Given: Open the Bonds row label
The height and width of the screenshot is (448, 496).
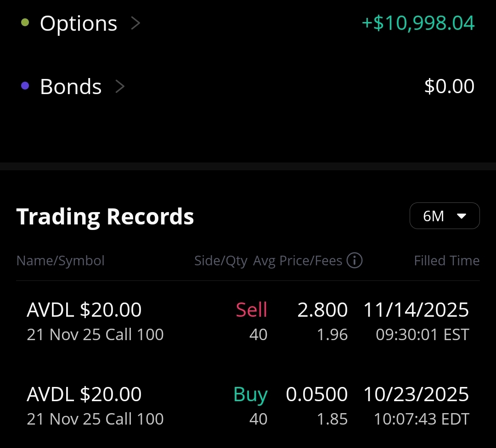Looking at the screenshot, I should click(x=71, y=86).
